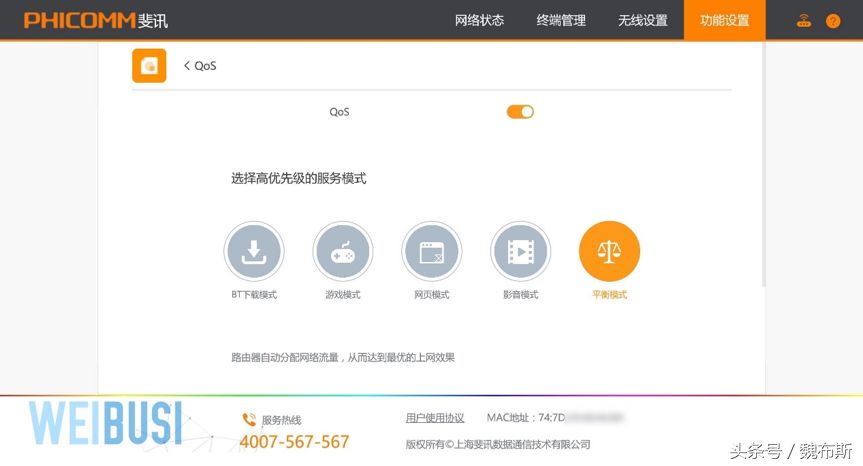Go back using chevron beside QoS

point(187,66)
